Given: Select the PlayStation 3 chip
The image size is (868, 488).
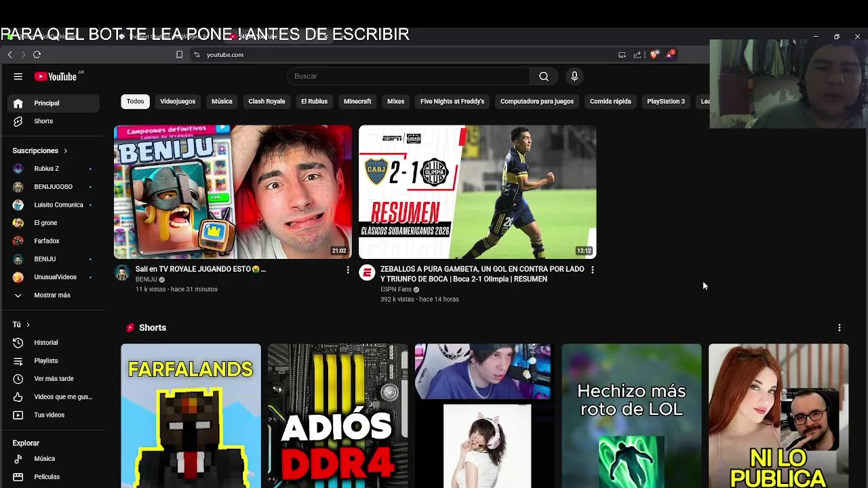Looking at the screenshot, I should (666, 102).
